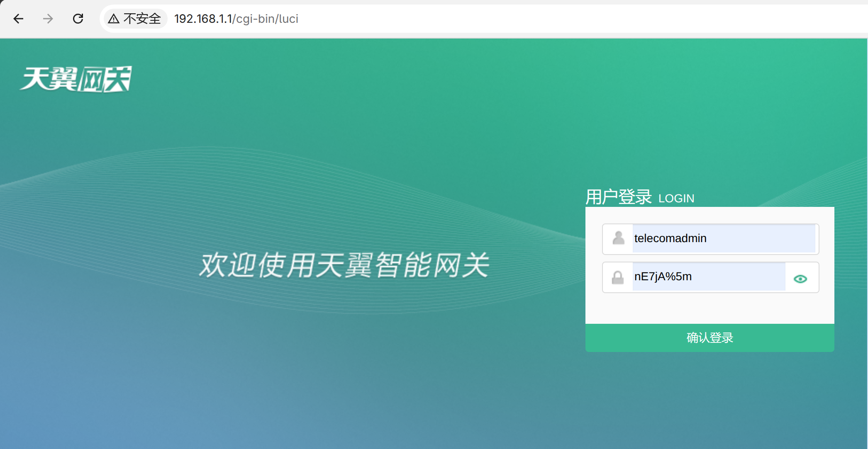Viewport: 868px width, 449px height.
Task: Click the user avatar icon beside telecomadmin
Action: pos(618,238)
